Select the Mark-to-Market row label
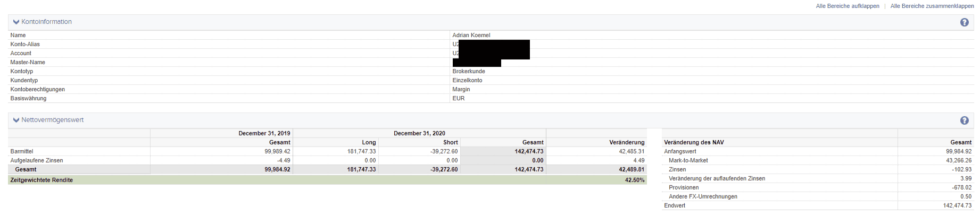The width and height of the screenshot is (980, 215). click(688, 161)
